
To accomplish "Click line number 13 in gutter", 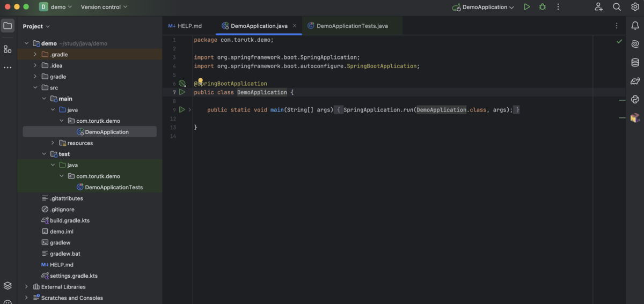I will pyautogui.click(x=174, y=128).
